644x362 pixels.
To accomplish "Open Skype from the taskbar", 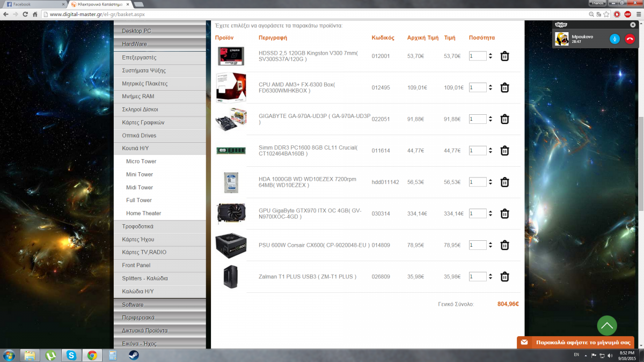I will [72, 355].
